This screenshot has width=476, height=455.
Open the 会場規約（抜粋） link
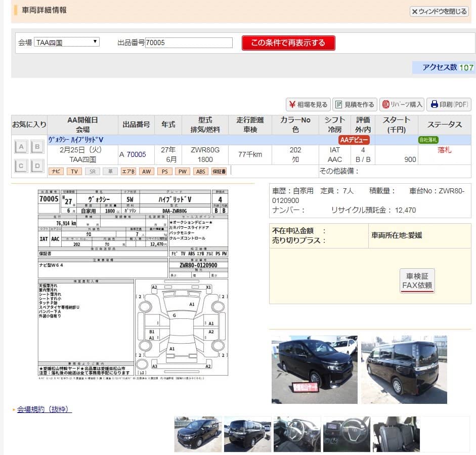pyautogui.click(x=45, y=409)
